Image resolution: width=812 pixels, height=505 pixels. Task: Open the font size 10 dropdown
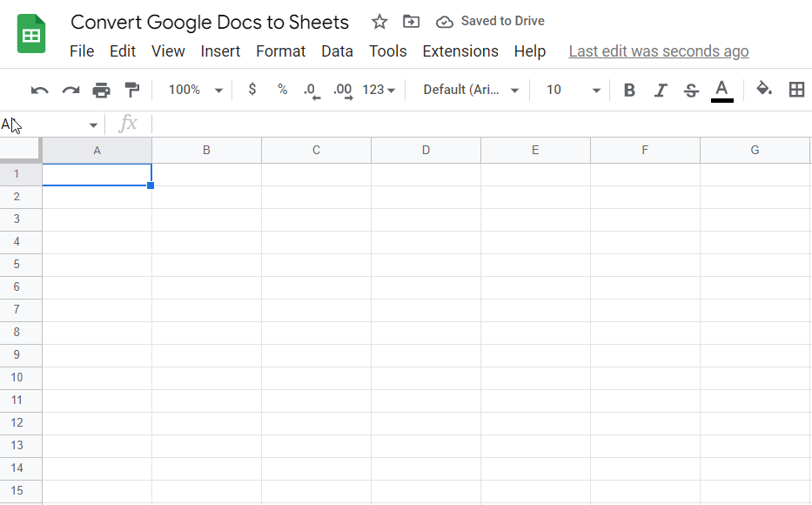click(x=573, y=90)
